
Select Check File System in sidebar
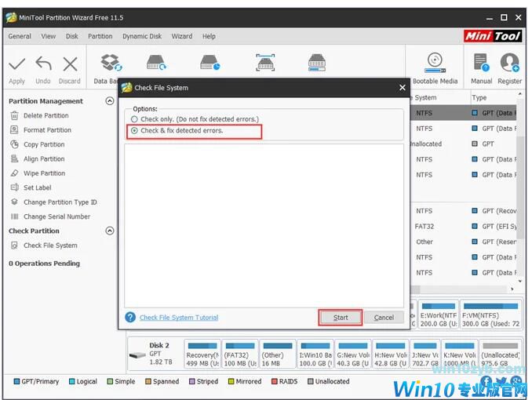point(50,245)
